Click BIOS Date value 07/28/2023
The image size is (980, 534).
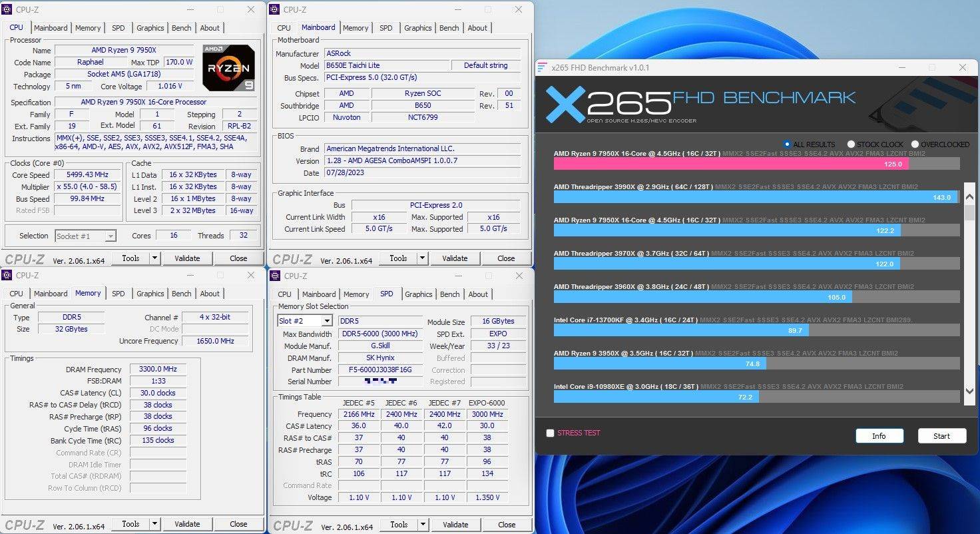(422, 173)
